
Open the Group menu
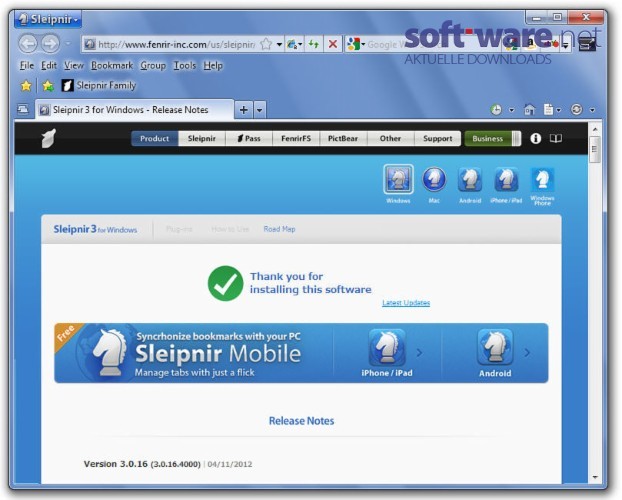pyautogui.click(x=153, y=65)
